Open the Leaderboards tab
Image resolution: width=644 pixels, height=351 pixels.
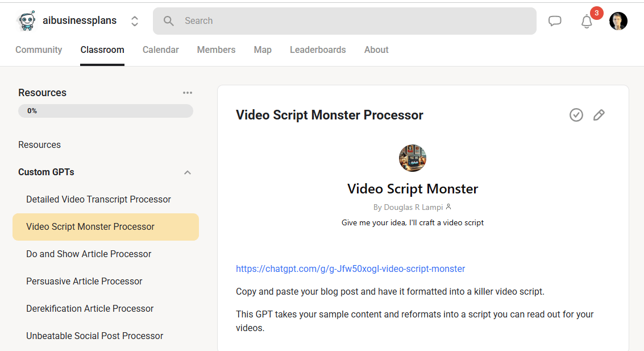pyautogui.click(x=318, y=49)
